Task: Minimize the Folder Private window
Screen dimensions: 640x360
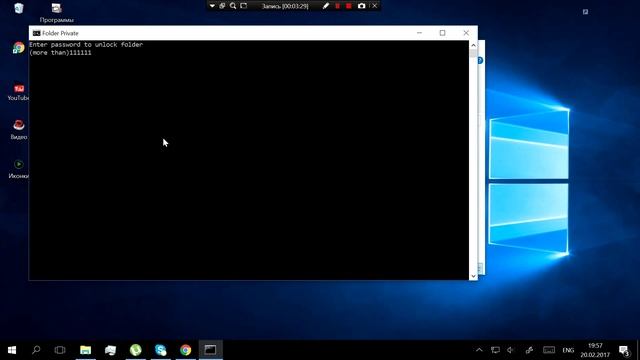Action: coord(419,33)
